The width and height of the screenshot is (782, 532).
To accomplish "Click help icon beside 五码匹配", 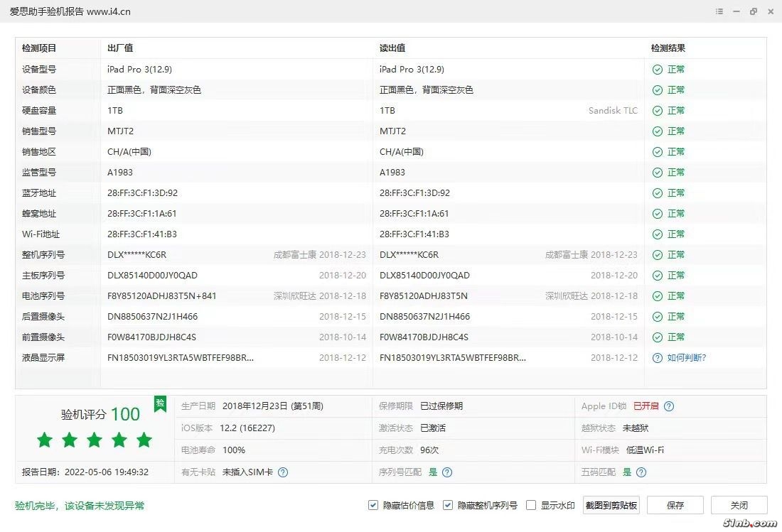I will [641, 472].
